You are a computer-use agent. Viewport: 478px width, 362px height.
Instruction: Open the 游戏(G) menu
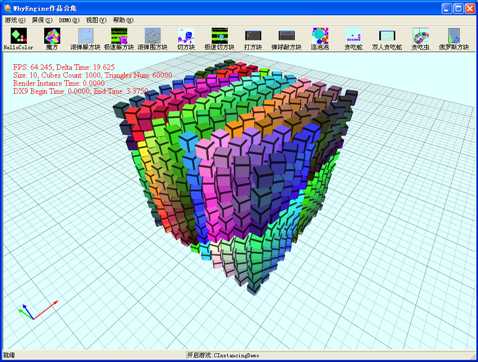point(15,20)
